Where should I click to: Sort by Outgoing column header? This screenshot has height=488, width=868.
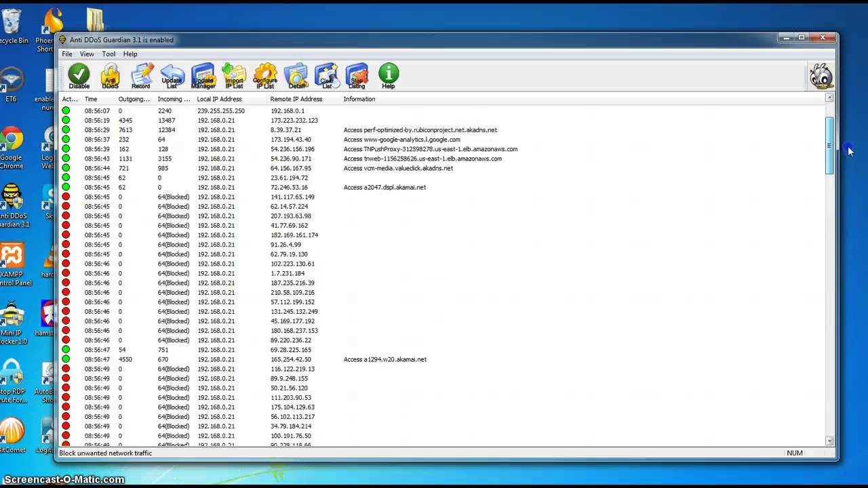[x=134, y=99]
